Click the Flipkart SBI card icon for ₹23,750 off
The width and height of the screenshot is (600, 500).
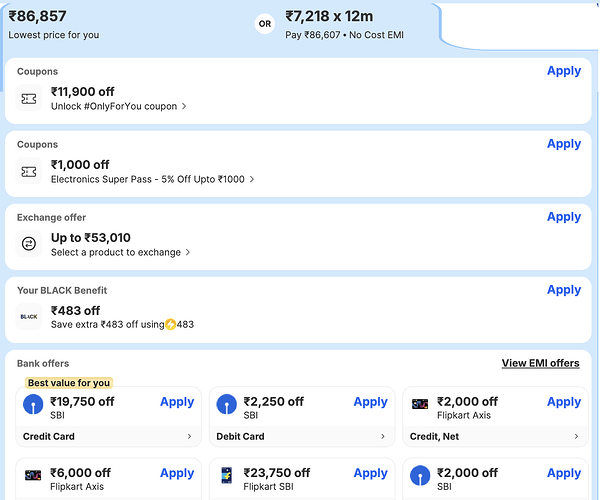(x=227, y=475)
